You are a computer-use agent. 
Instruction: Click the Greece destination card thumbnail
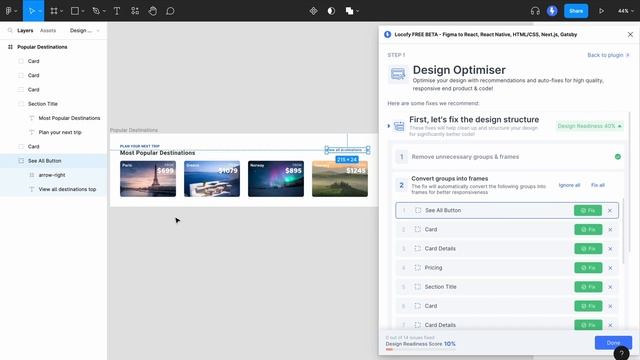click(x=212, y=179)
